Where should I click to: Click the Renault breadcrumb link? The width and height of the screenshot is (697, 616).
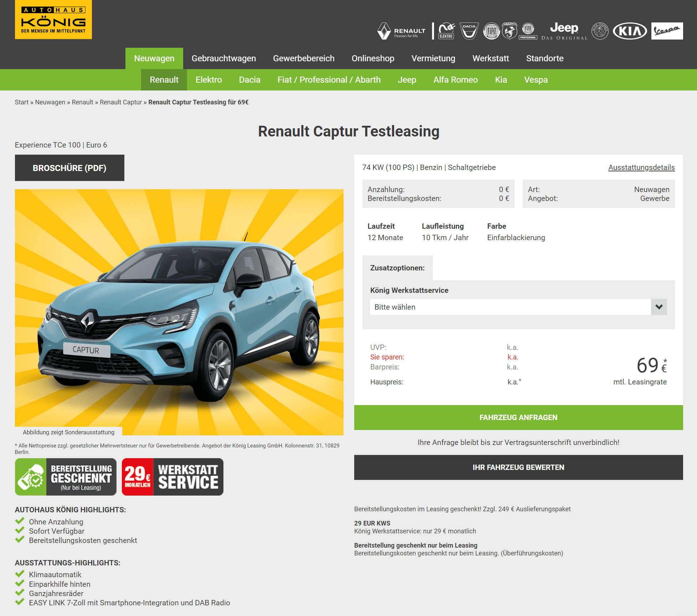[x=83, y=102]
